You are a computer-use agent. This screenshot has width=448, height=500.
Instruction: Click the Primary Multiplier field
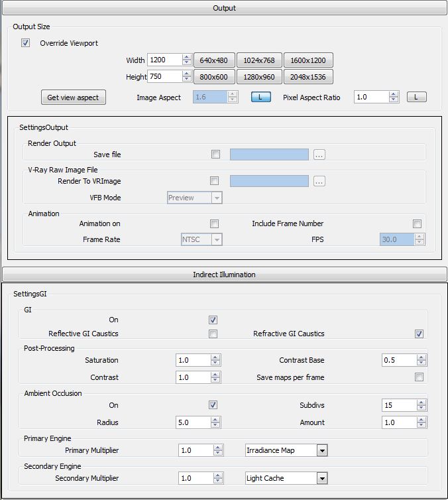click(196, 450)
